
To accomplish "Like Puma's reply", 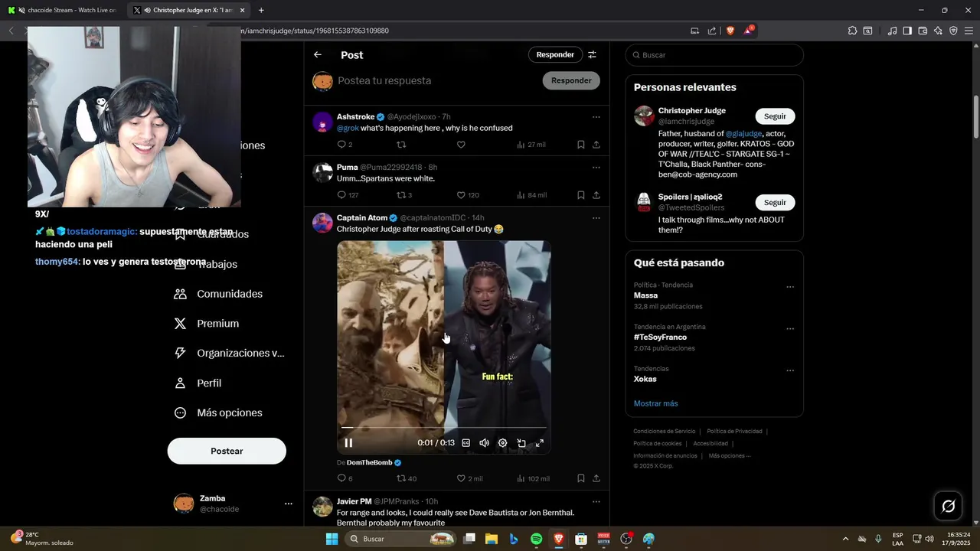I will pyautogui.click(x=468, y=195).
